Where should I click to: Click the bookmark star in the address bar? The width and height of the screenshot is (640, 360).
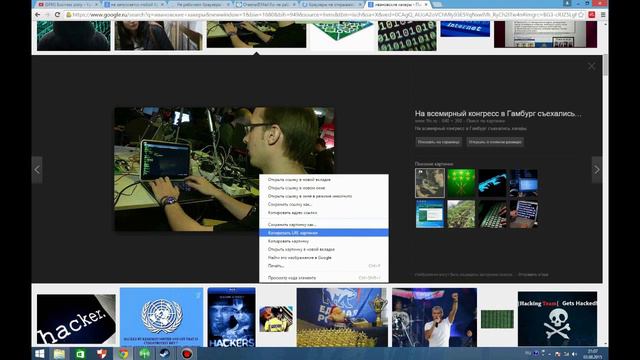(x=581, y=15)
